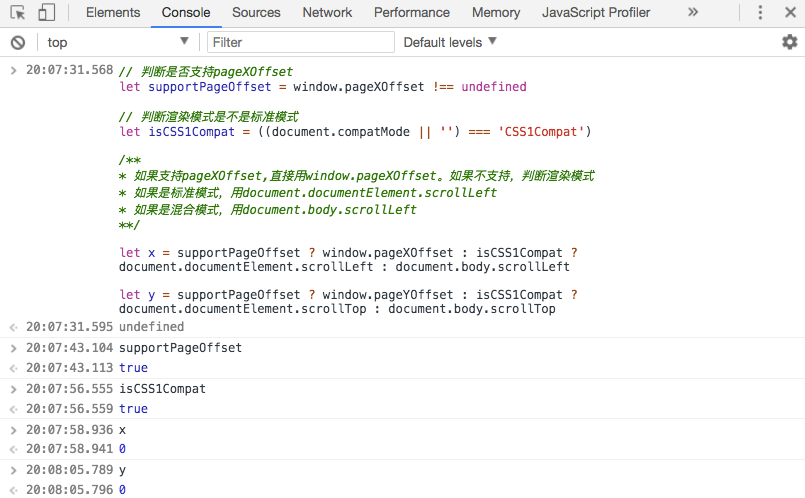This screenshot has width=805, height=498.
Task: Click the isCSS1Compat input entry
Action: click(162, 389)
